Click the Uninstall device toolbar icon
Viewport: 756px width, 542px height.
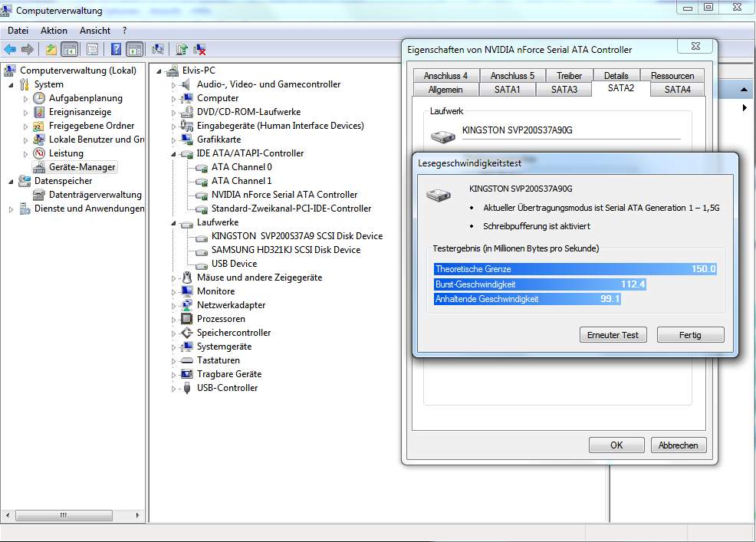coord(199,49)
